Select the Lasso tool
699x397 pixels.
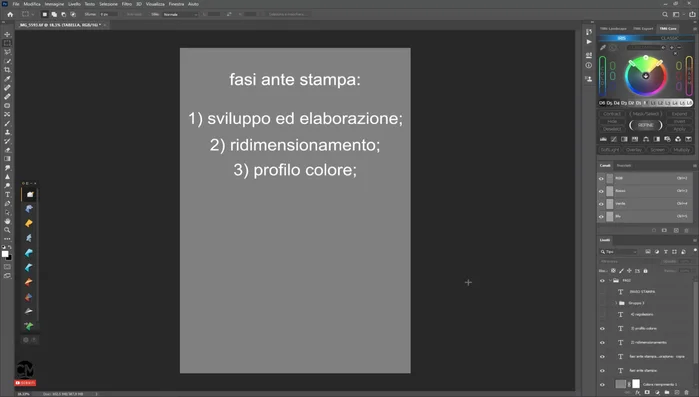click(7, 52)
